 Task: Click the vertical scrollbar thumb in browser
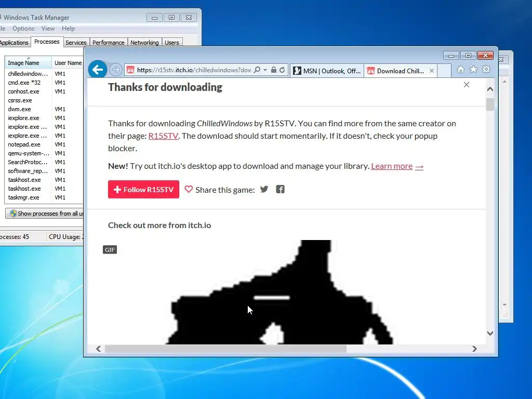pyautogui.click(x=490, y=104)
